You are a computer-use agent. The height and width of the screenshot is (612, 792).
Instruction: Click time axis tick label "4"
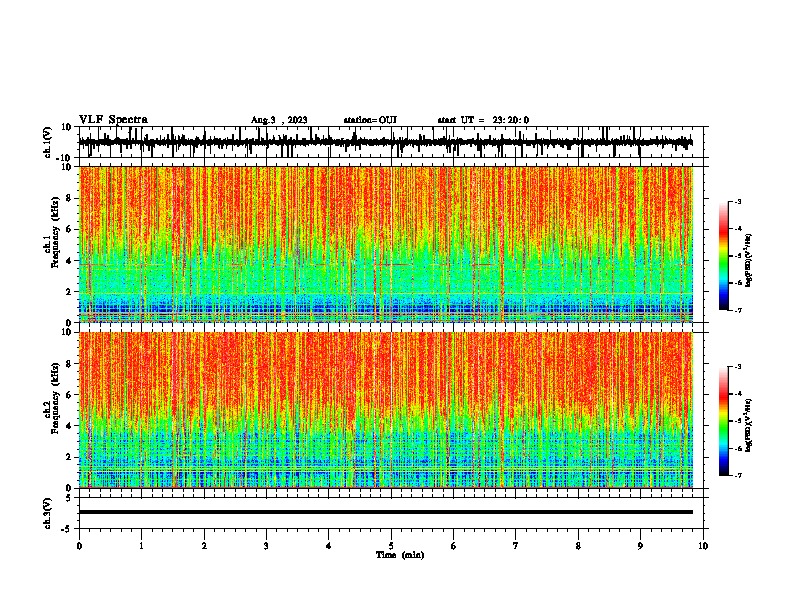click(329, 546)
